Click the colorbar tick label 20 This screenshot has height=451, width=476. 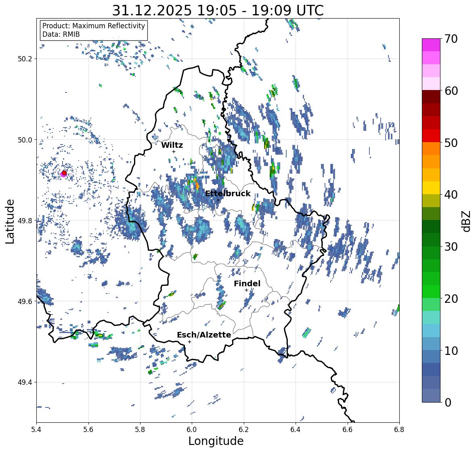(x=451, y=298)
